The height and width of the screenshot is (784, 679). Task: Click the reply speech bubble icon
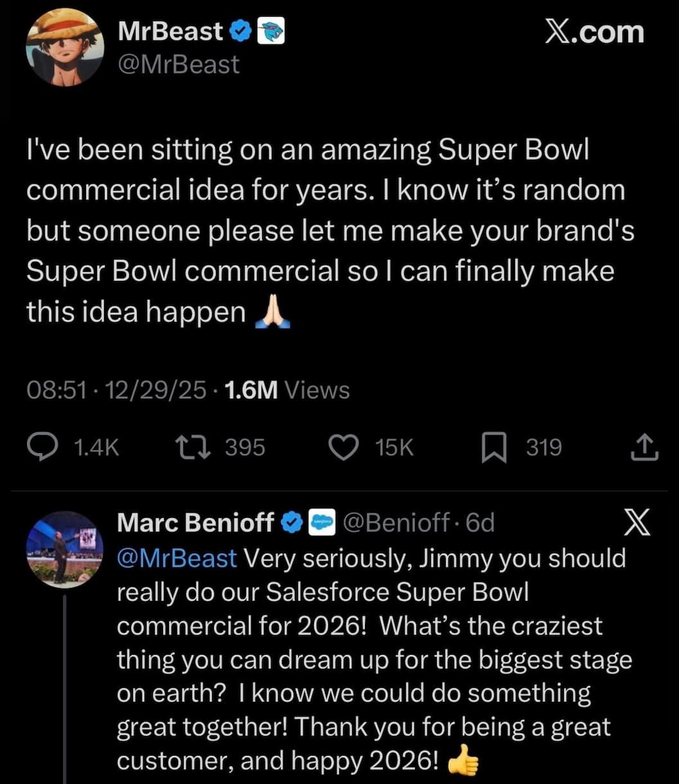click(44, 447)
